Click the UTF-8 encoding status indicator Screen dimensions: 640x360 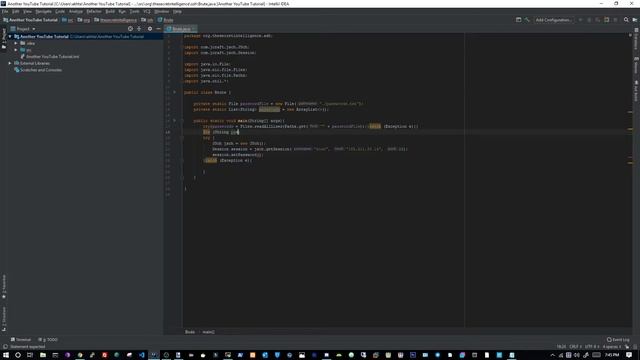tap(591, 347)
